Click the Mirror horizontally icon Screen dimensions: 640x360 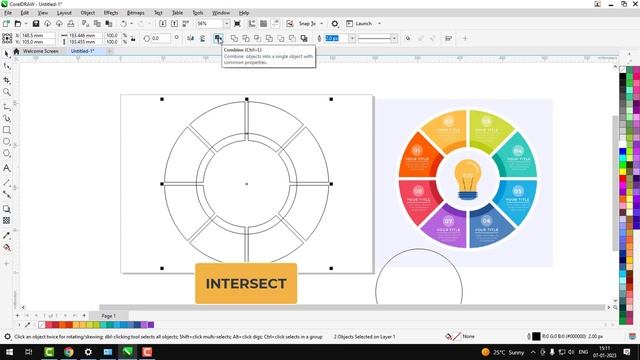click(191, 38)
